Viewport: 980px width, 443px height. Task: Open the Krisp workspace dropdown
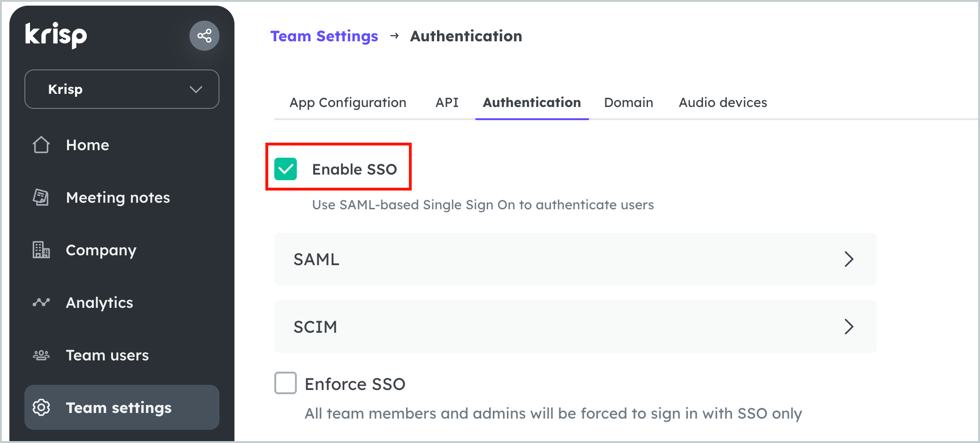point(121,89)
